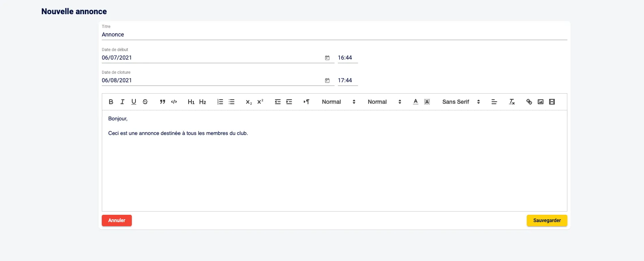Click the Annuler button
Screen dimensions: 644x261
[117, 220]
